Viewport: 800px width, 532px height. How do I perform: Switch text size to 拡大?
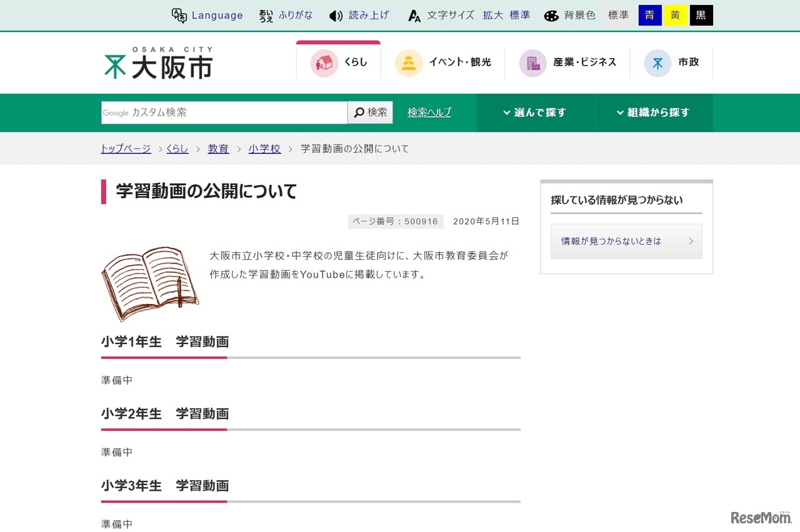point(494,15)
